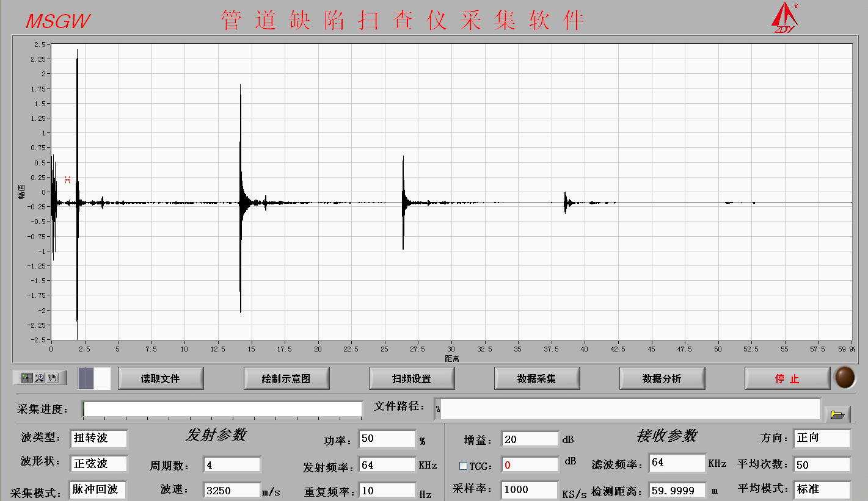
Task: Click the 绘制示意图 button
Action: pyautogui.click(x=286, y=378)
